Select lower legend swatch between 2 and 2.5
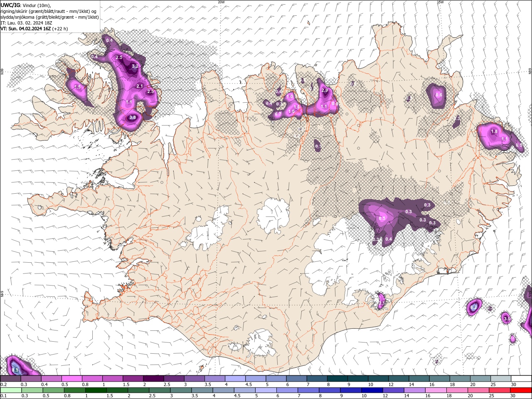This screenshot has height=399, width=532. point(138,390)
